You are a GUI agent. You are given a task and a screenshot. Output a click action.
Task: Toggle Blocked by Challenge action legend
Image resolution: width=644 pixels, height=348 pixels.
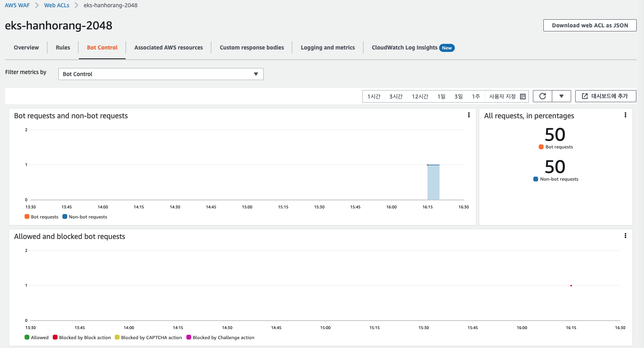[x=221, y=338]
